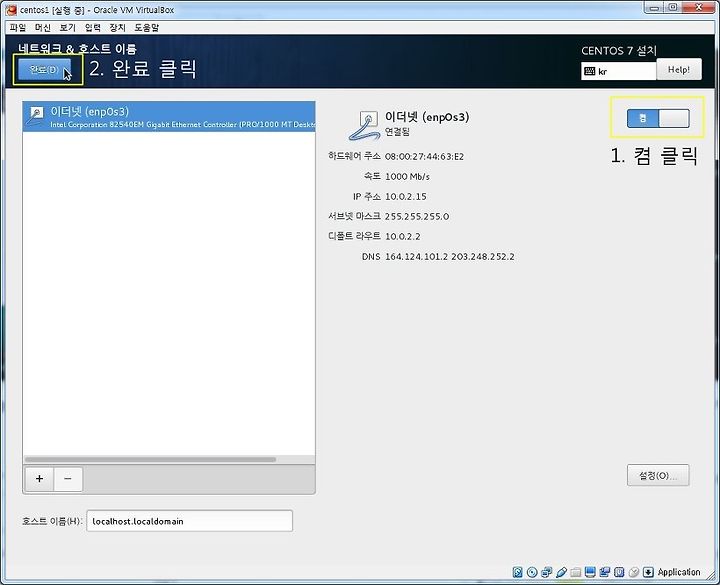The image size is (720, 585).
Task: Click the ethernet icon in the device list row
Action: click(35, 116)
